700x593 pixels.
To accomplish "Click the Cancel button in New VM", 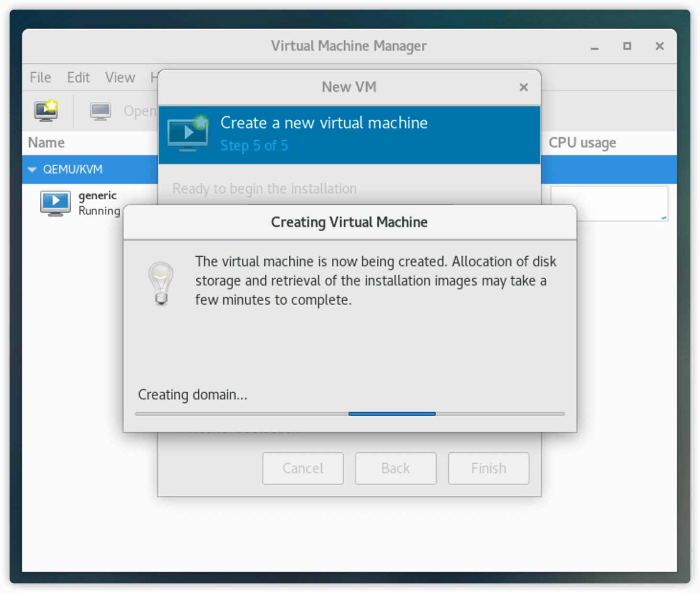I will point(303,468).
